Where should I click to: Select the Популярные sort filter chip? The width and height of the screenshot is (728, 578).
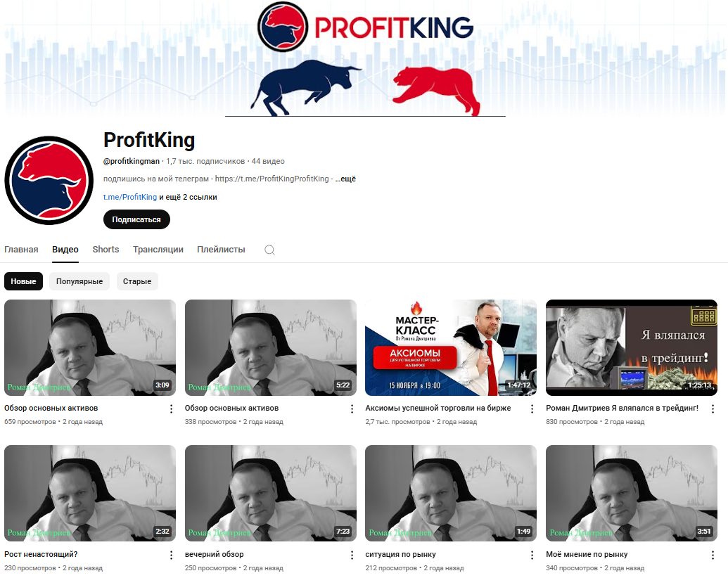pyautogui.click(x=79, y=281)
